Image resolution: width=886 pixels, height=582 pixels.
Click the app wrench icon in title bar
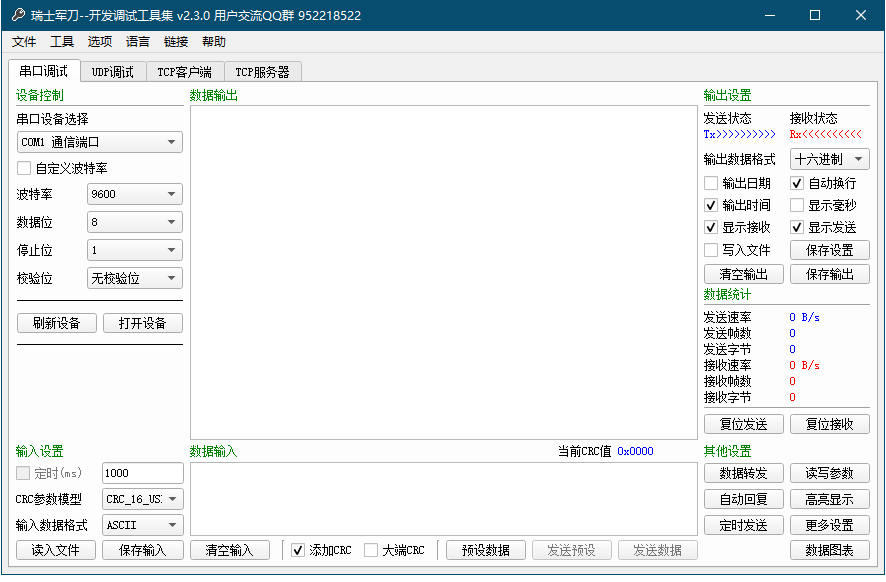point(18,15)
